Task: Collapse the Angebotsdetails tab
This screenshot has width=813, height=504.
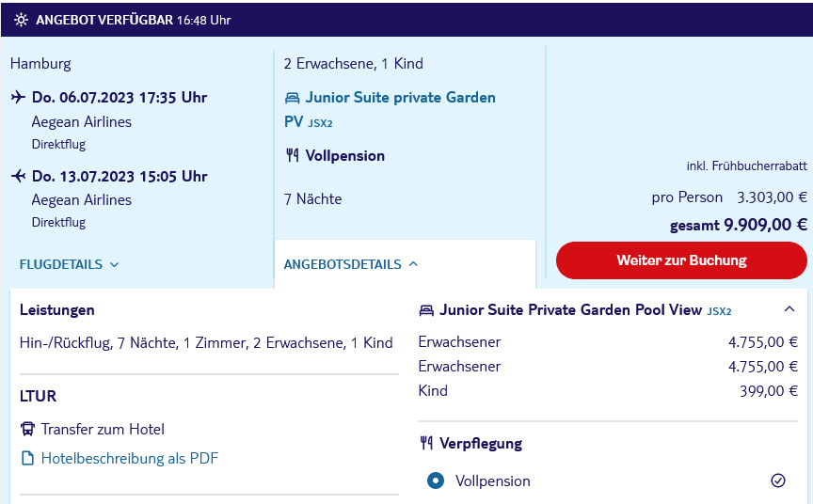Action: coord(351,264)
